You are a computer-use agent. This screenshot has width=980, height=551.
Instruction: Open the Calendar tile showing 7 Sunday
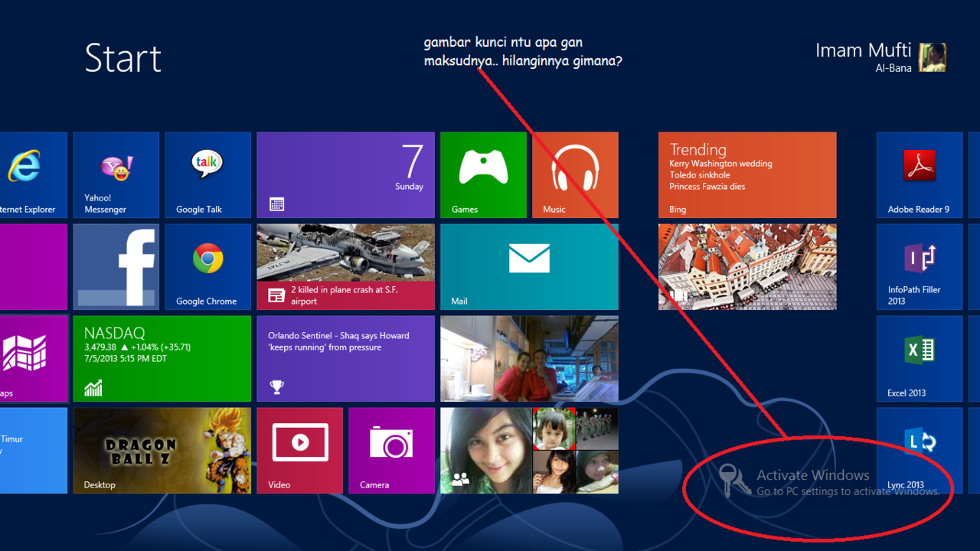(x=346, y=175)
